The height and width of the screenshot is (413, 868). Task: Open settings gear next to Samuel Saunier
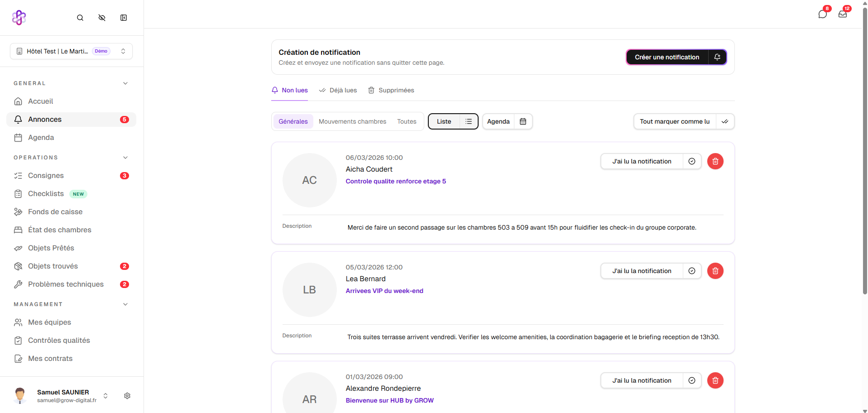[127, 396]
